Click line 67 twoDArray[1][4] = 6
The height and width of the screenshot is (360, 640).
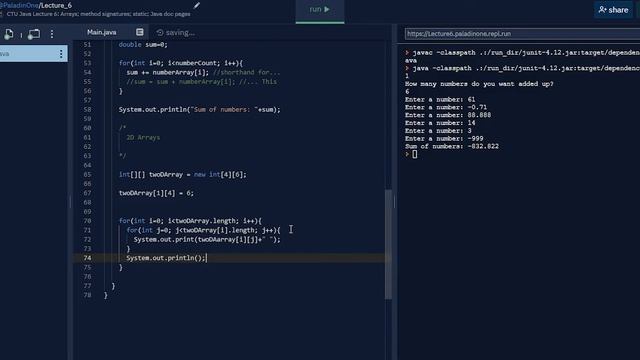point(156,193)
